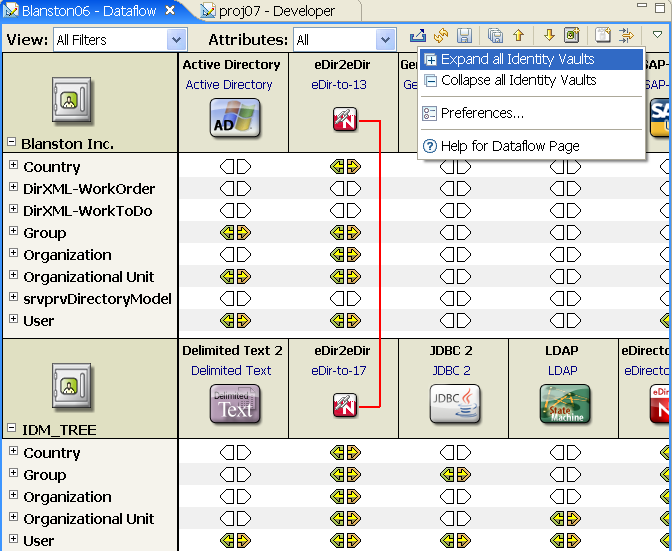Click the IDM_TREE vault name
Viewport: 672px width, 551px height.
(59, 429)
